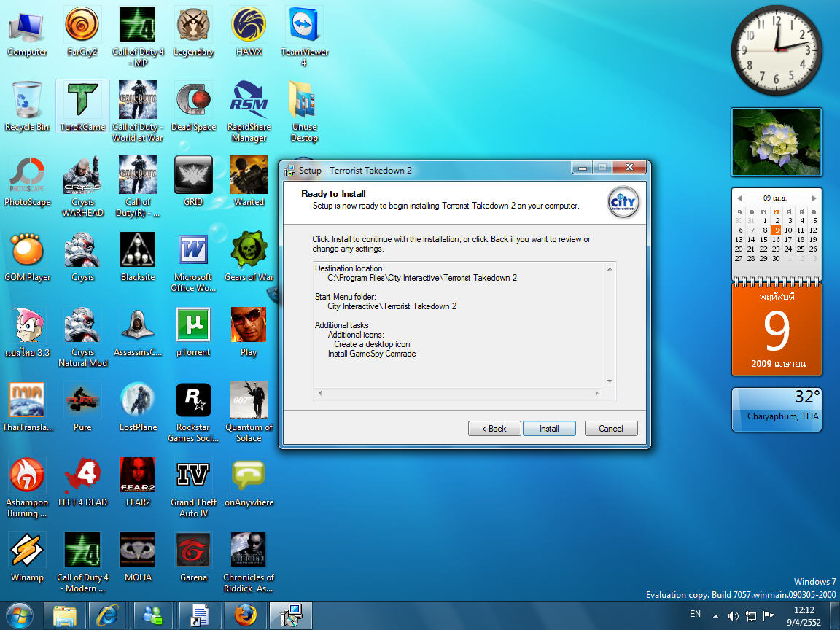Open Windows Live Messenger taskbar button
Image resolution: width=840 pixels, height=630 pixels.
click(x=153, y=616)
